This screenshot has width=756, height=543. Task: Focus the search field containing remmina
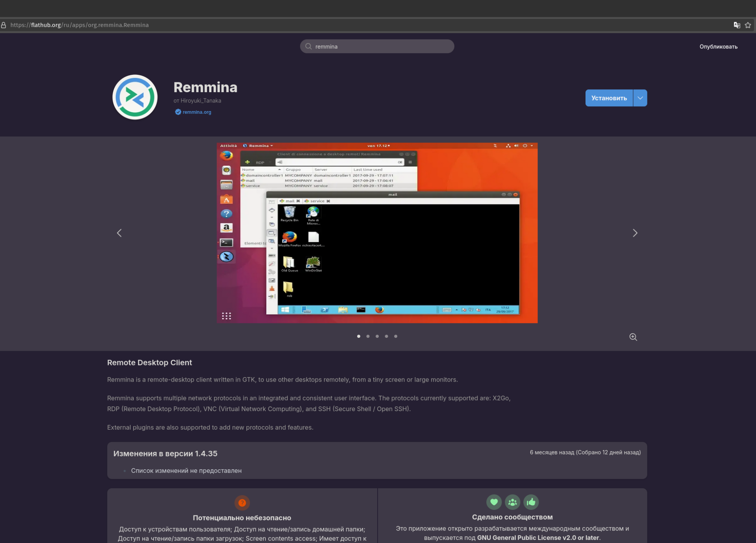point(377,46)
